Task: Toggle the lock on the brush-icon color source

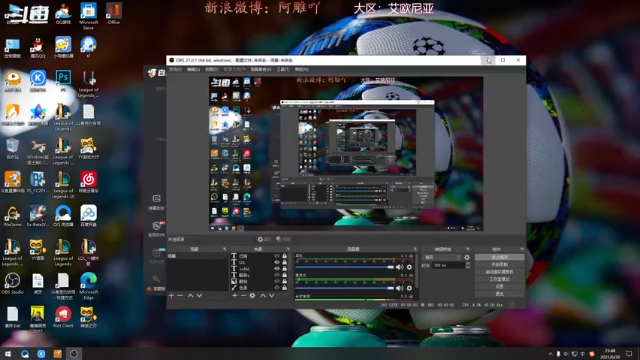Action: click(284, 287)
